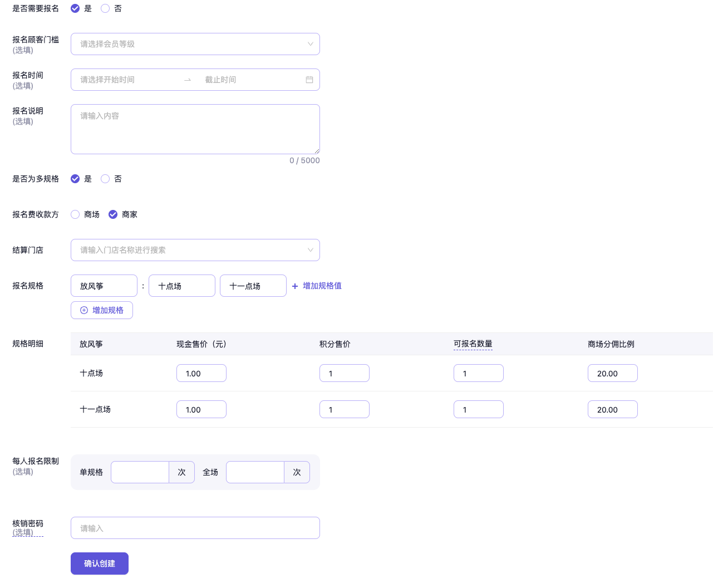Click 商场分佣比例 field in 十点场 row
Image resolution: width=723 pixels, height=588 pixels.
[x=612, y=373]
